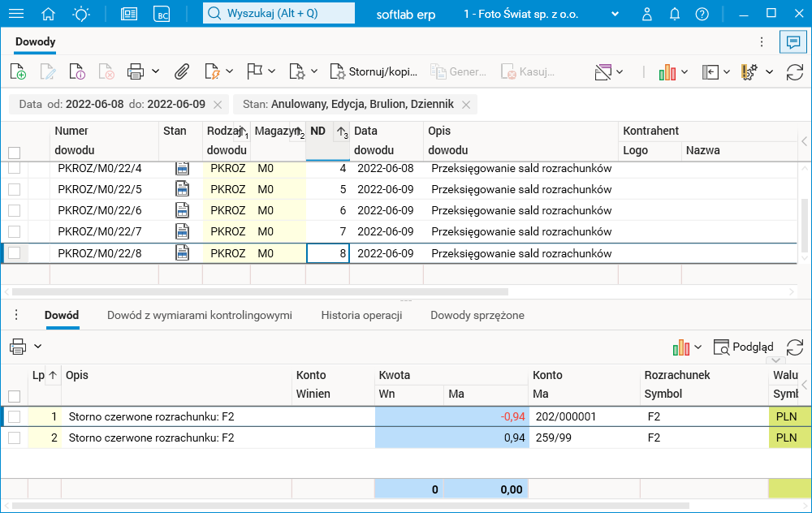Screen dimensions: 812x513
Task: Check the select-all box in documents header
Action: tap(14, 152)
